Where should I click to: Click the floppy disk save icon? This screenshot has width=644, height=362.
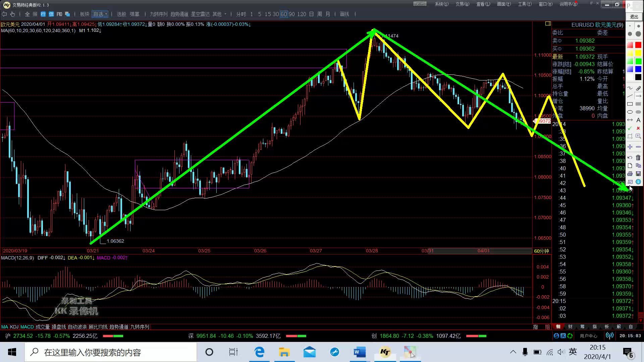tap(638, 174)
